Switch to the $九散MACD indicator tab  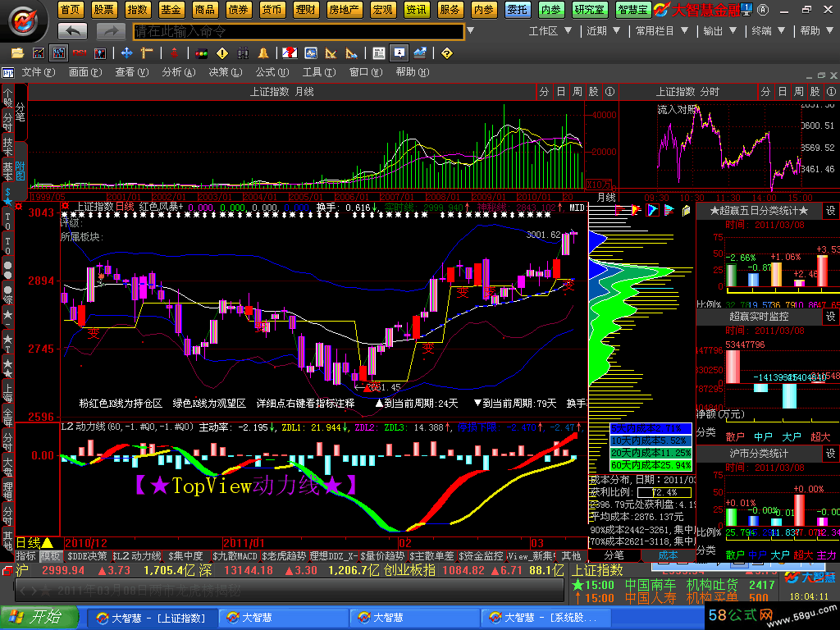(235, 556)
